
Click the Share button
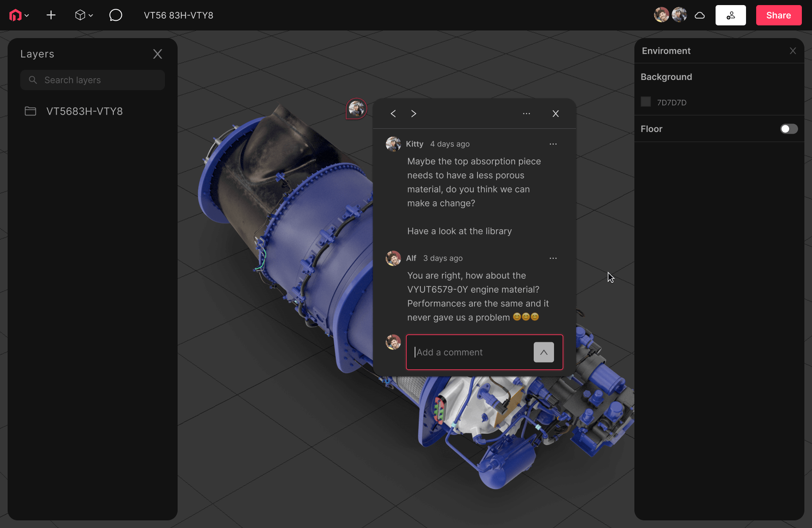pos(779,15)
